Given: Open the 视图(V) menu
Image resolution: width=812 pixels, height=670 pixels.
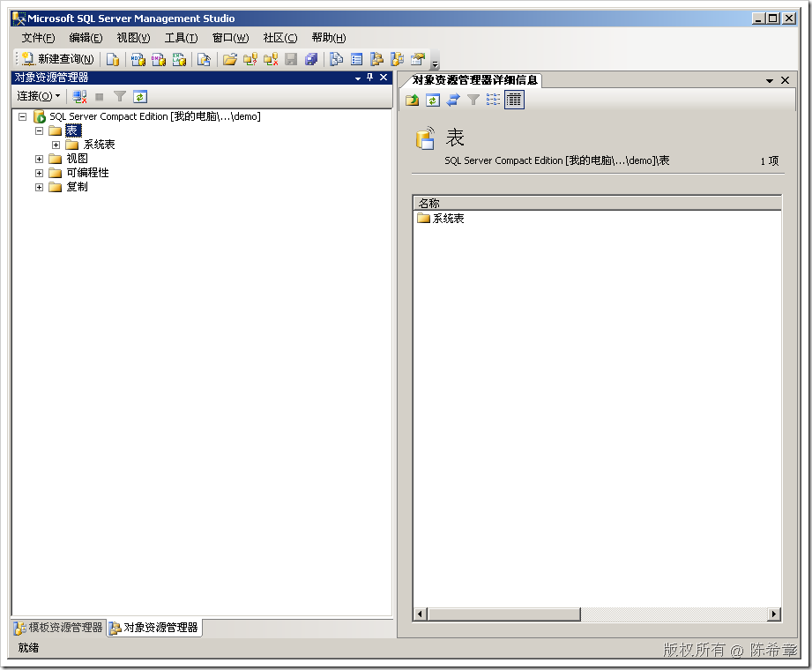Looking at the screenshot, I should pyautogui.click(x=134, y=38).
